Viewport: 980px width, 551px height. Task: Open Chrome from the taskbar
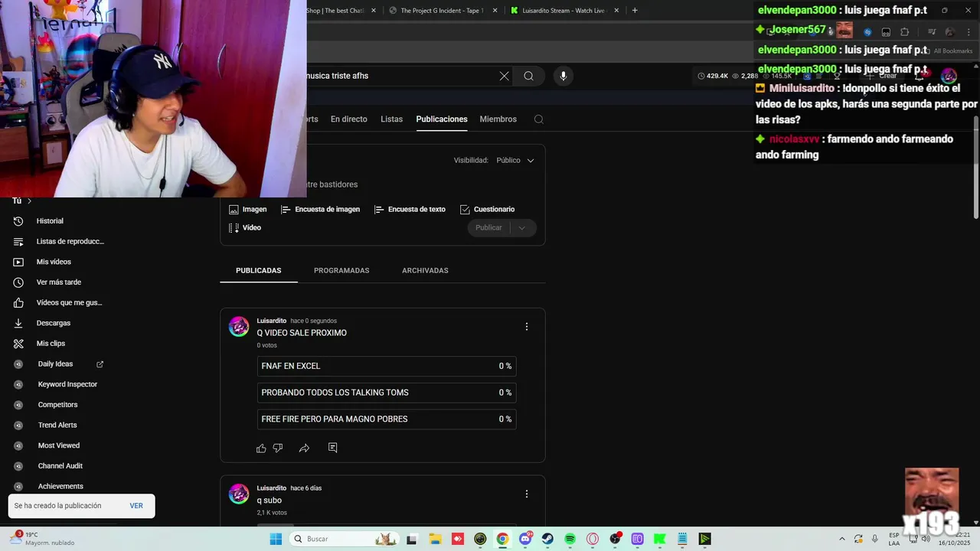click(x=502, y=539)
